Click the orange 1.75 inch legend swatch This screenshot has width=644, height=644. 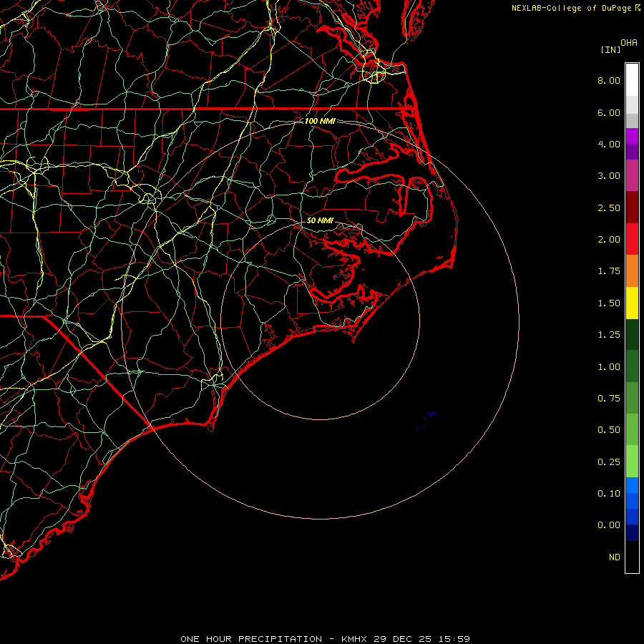coord(632,271)
